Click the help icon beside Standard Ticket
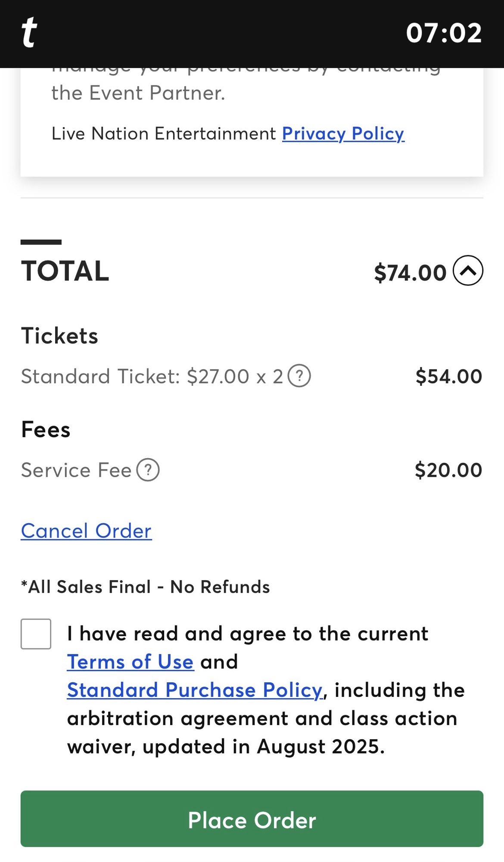The height and width of the screenshot is (862, 504). tap(299, 376)
